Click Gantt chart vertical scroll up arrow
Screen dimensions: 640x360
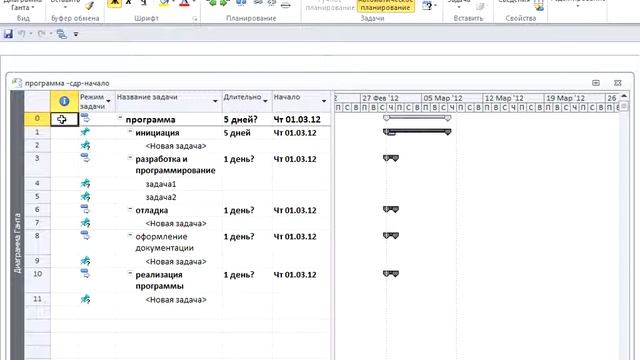click(x=624, y=96)
